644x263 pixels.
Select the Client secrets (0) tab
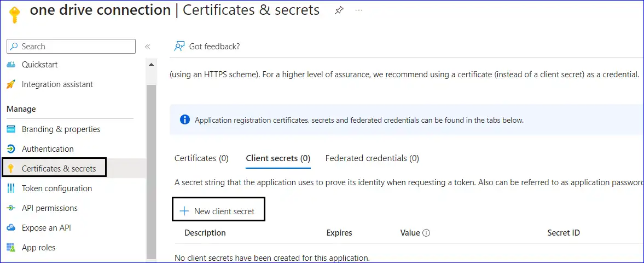coord(278,158)
